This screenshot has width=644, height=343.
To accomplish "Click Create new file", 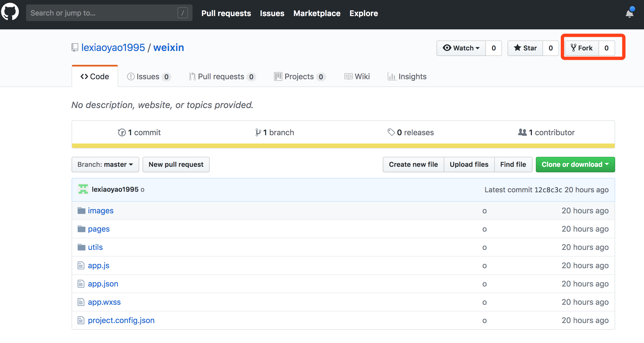I will click(x=413, y=165).
